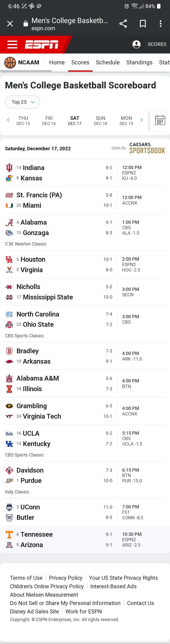Open the user profile icon

136,44
